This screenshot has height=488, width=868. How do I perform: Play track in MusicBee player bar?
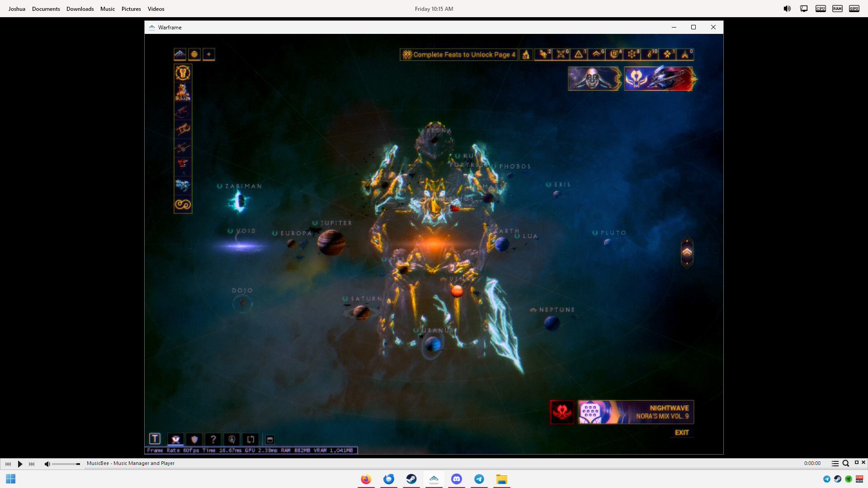(20, 464)
